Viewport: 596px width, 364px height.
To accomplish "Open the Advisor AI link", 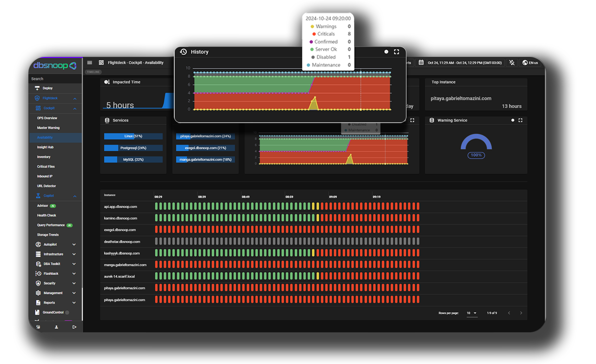I will [47, 206].
